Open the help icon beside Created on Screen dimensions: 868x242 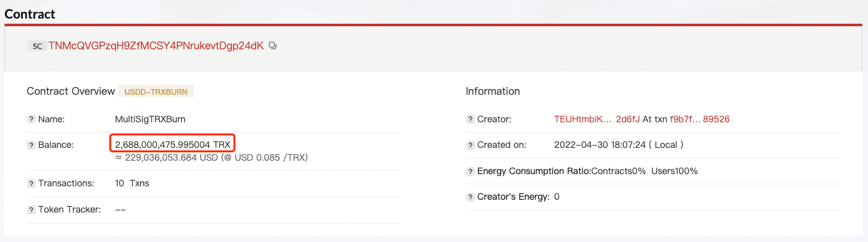coord(470,145)
